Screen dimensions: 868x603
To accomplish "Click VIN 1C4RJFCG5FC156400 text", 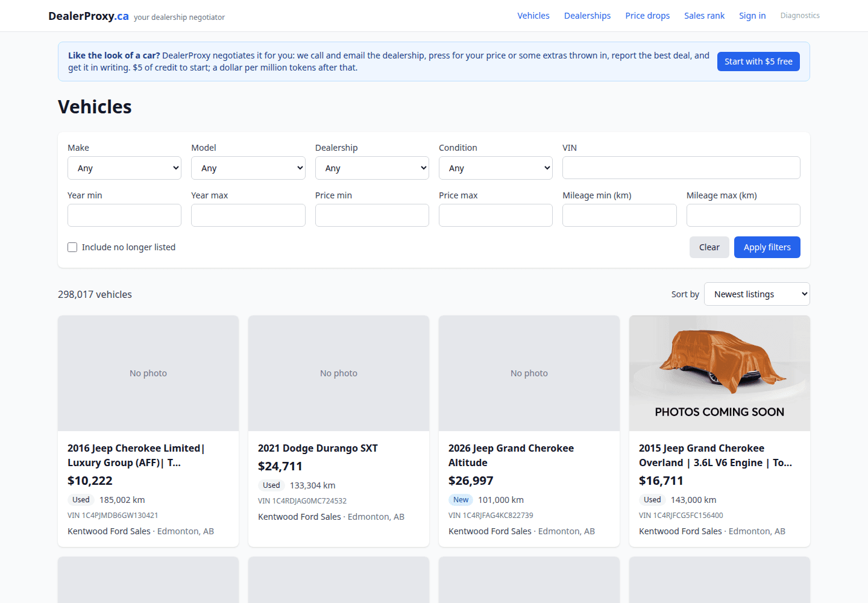I will coord(681,515).
